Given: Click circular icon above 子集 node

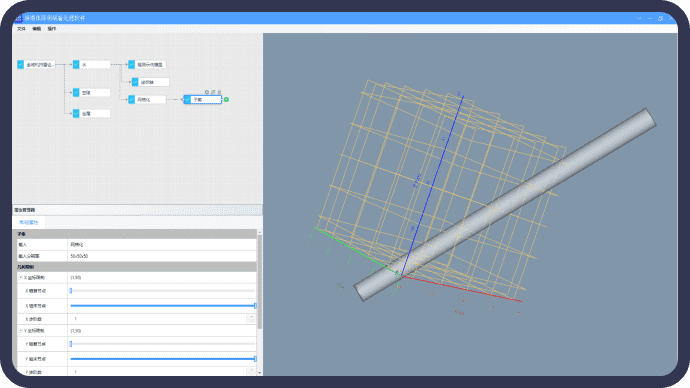Looking at the screenshot, I should coord(207,92).
